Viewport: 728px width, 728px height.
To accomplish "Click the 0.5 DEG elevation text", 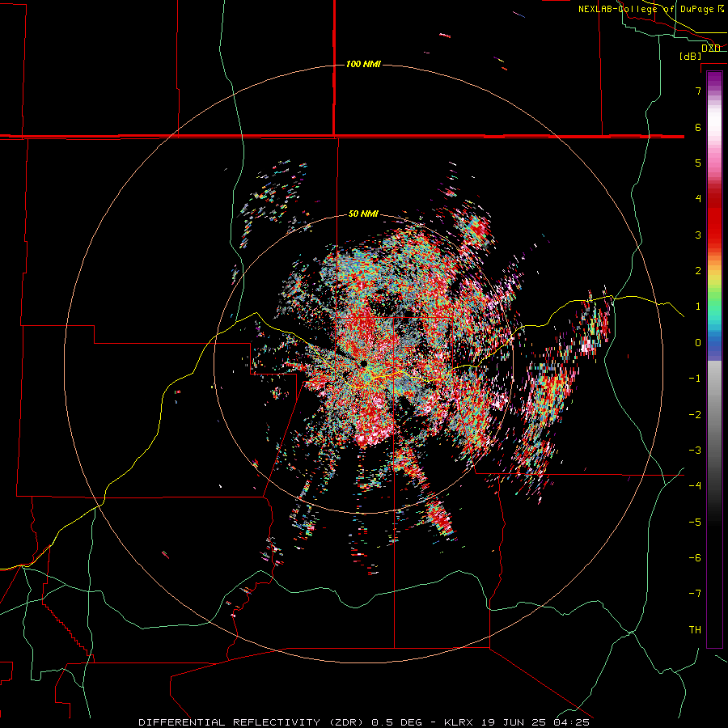I will click(396, 722).
